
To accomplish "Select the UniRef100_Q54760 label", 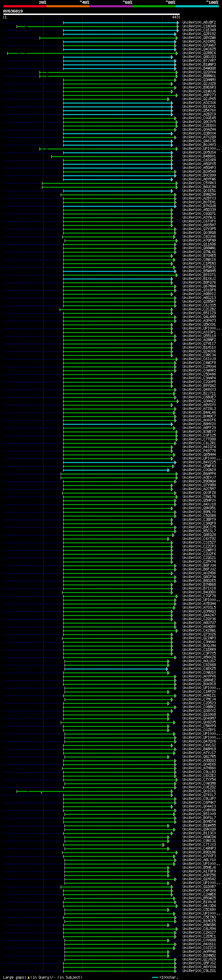I will tap(199, 110).
